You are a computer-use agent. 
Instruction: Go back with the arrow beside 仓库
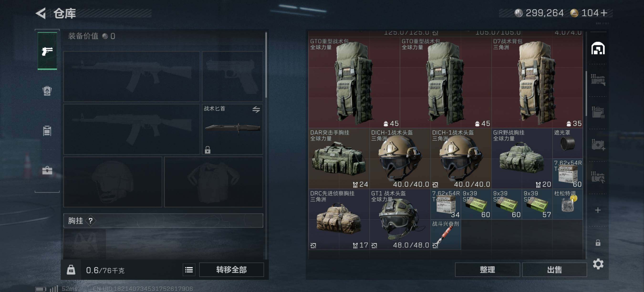coord(41,13)
